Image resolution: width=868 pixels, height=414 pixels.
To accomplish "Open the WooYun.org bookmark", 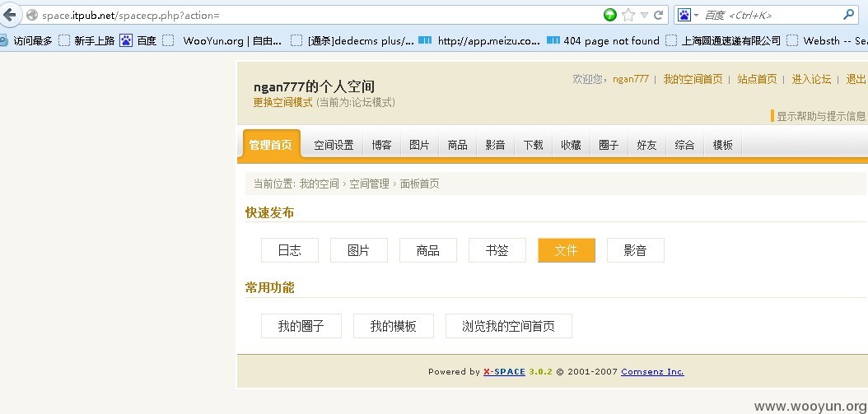I will coord(222,40).
